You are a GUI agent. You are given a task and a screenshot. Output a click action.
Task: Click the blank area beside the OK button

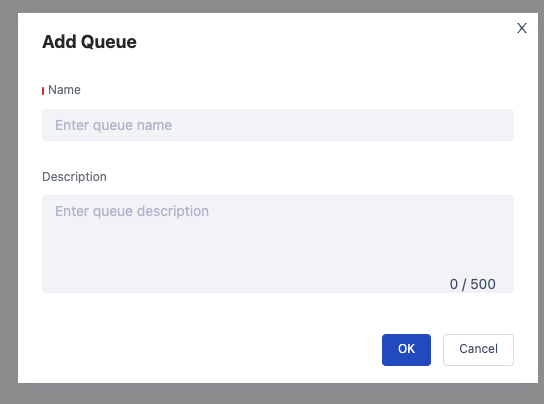[x=208, y=350]
